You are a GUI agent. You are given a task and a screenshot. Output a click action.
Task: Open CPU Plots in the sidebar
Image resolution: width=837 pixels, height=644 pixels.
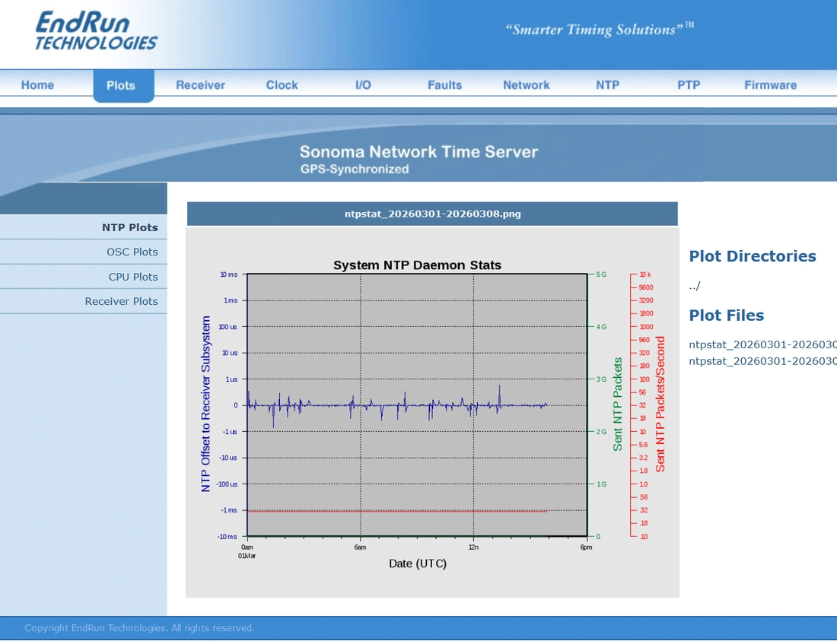(x=83, y=277)
